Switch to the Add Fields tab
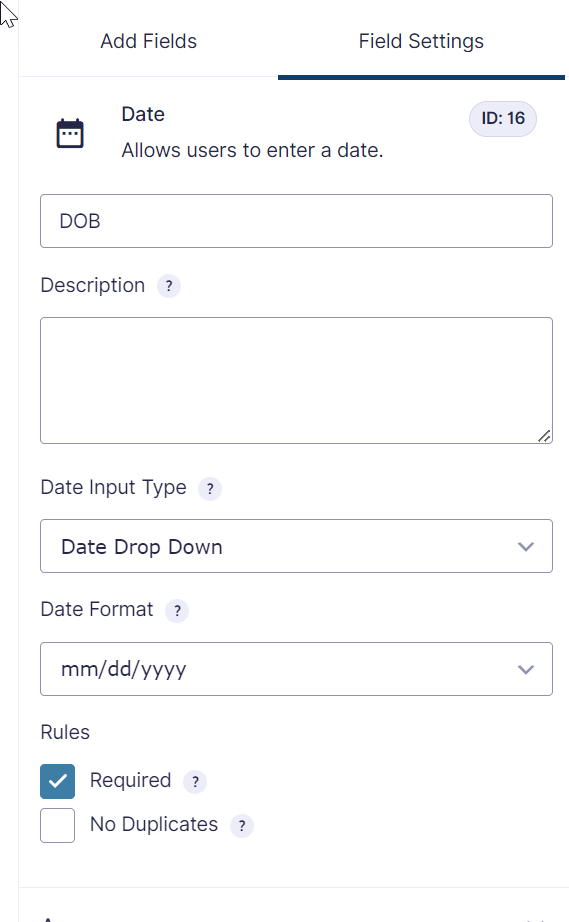The height and width of the screenshot is (922, 569). tap(148, 41)
